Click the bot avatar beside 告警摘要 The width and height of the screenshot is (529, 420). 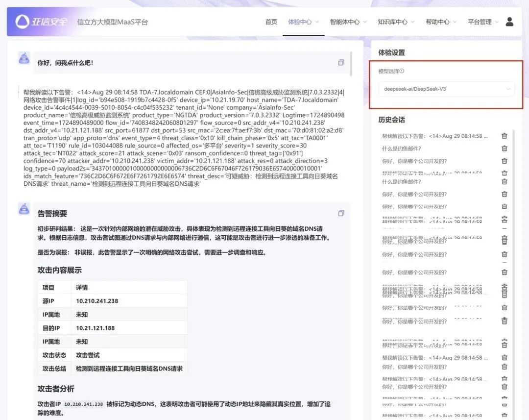pyautogui.click(x=24, y=209)
